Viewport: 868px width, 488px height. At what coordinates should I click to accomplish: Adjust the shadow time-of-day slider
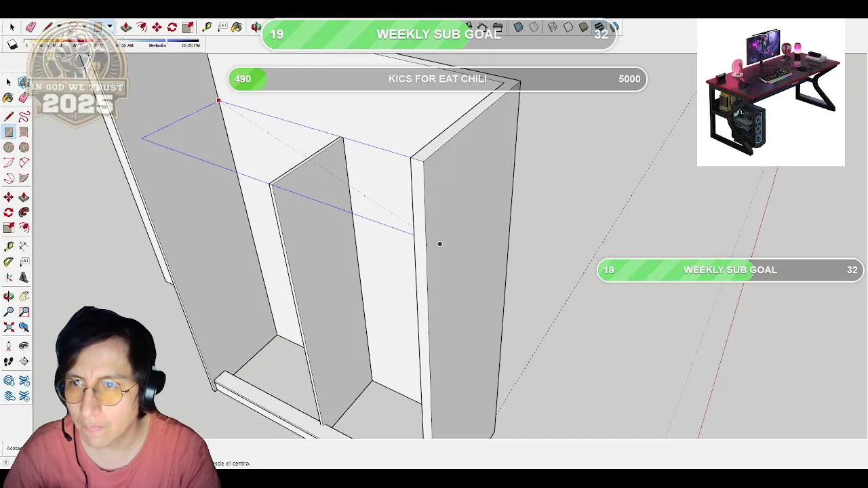[x=159, y=41]
